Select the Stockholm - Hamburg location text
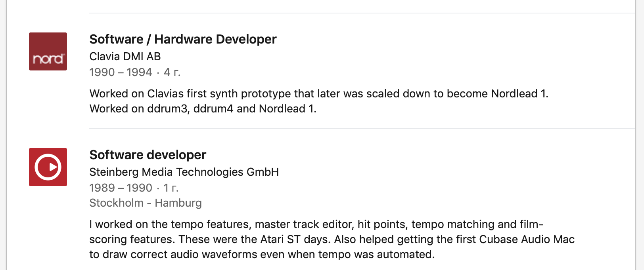Screen dimensions: 644x270 coord(146,203)
